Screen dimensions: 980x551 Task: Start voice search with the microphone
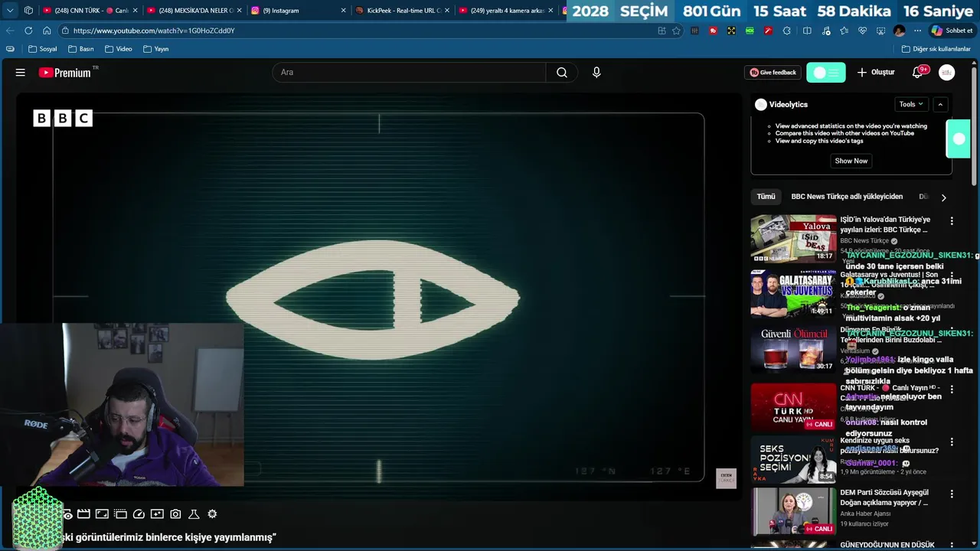[596, 73]
